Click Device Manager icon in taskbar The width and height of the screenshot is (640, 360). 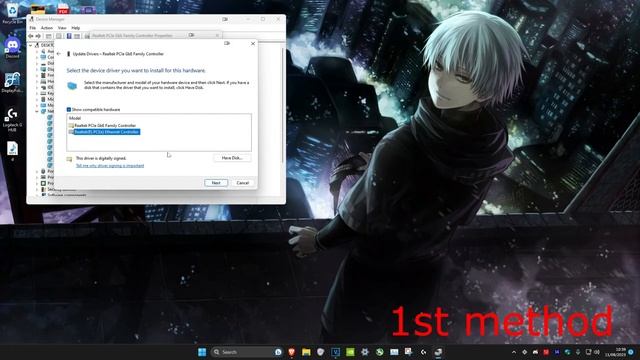coord(438,352)
